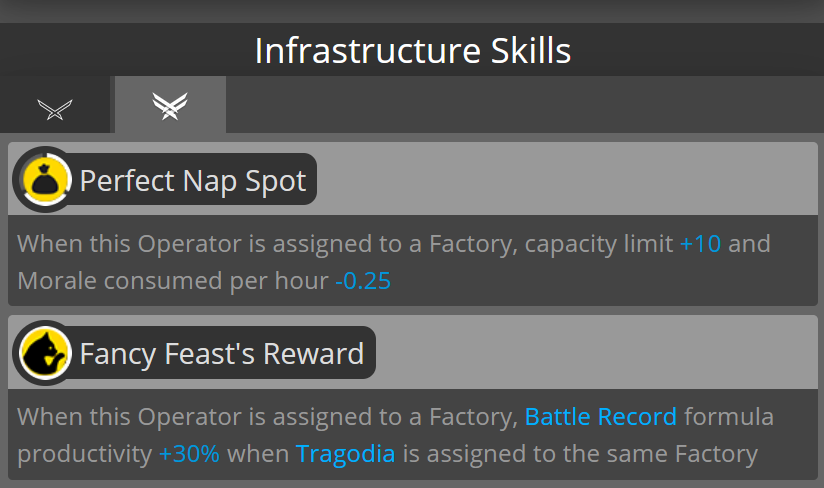
Task: Select the Elite 2 skills tab
Action: 170,105
